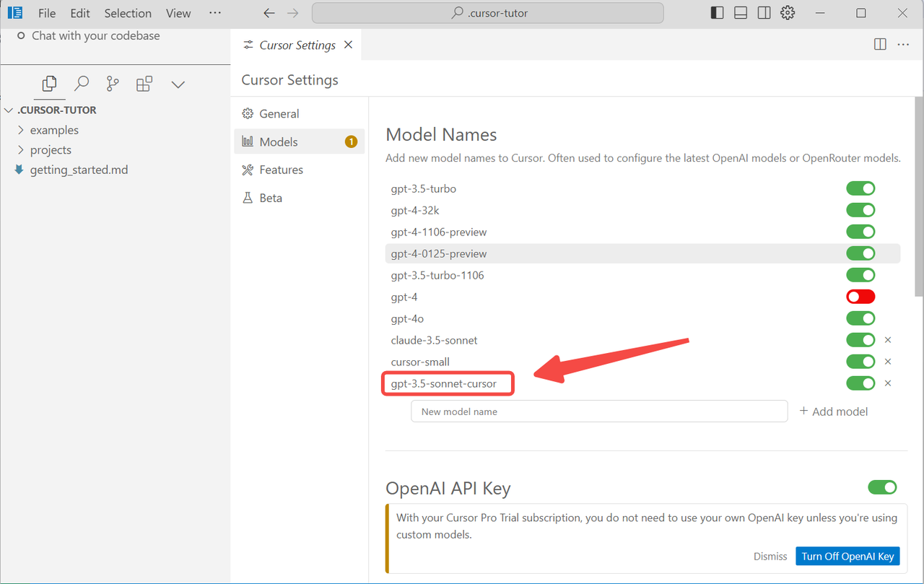
Task: Enable the gpt-4 model switch
Action: tap(860, 297)
